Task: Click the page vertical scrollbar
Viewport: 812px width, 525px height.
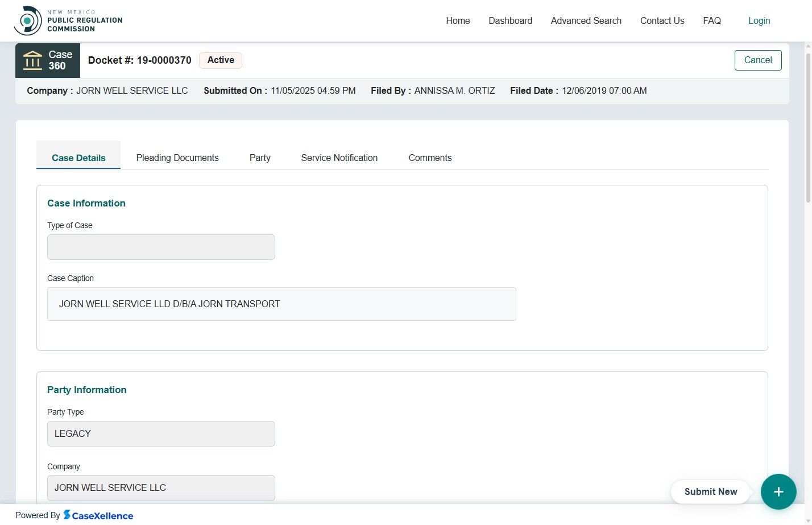Action: 808,128
